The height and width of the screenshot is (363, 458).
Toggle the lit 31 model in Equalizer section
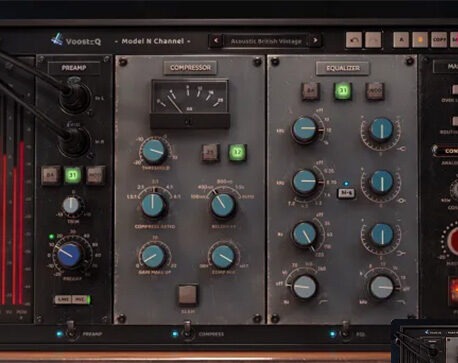(x=343, y=91)
